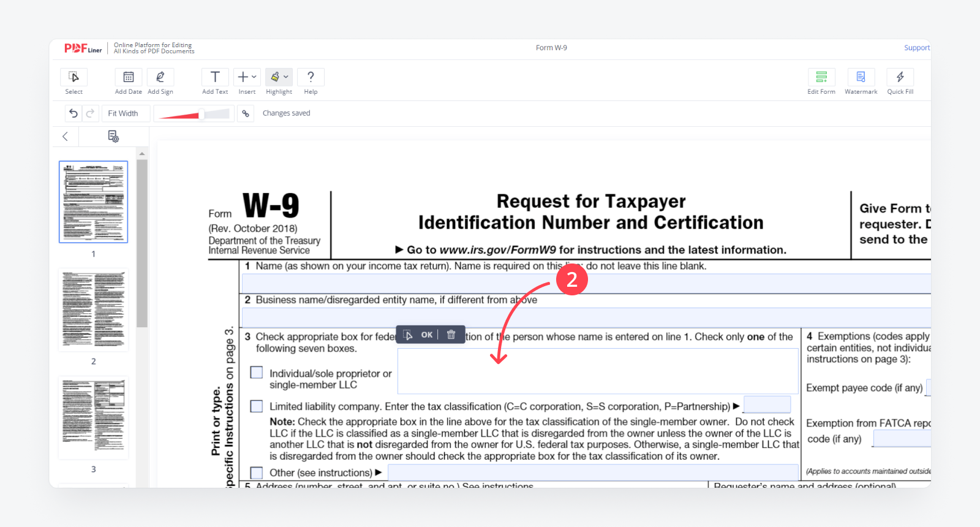This screenshot has height=527, width=980.
Task: Click the LLC tax classification input field
Action: [x=767, y=404]
